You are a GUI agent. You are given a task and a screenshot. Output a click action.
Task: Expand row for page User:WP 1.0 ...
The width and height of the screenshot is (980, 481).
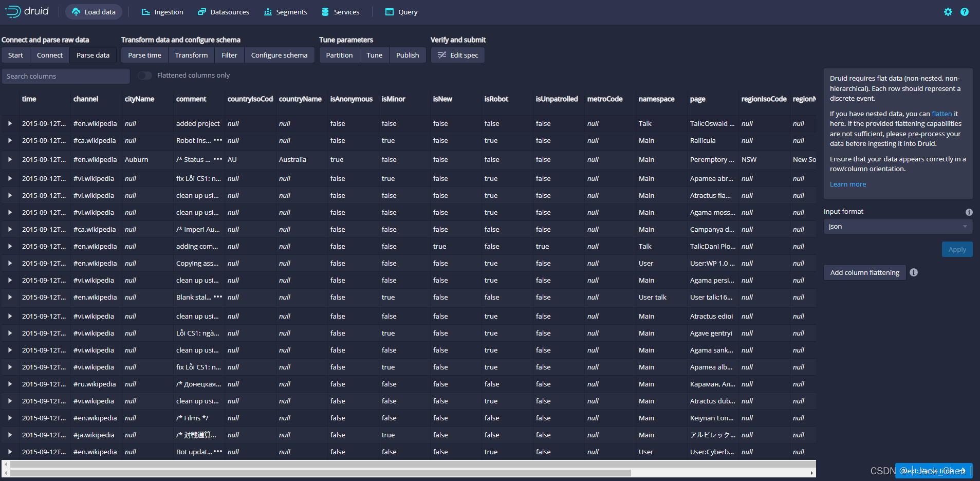pyautogui.click(x=10, y=263)
